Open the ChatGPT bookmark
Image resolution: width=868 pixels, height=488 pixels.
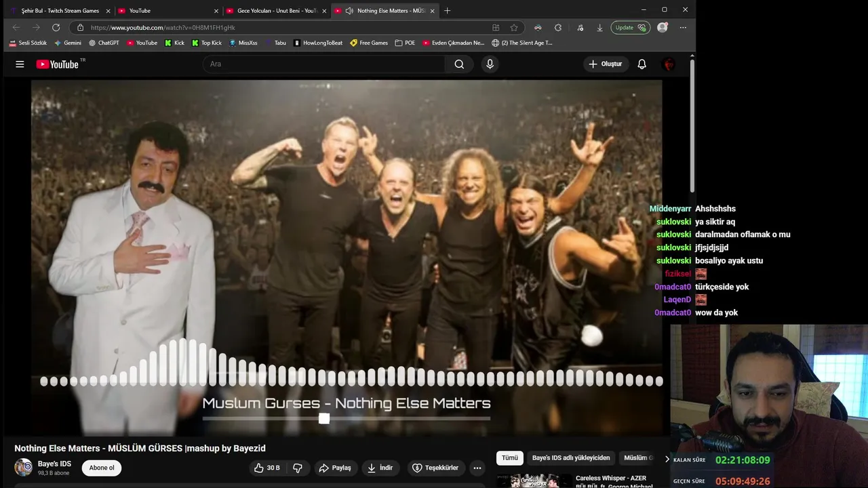[x=104, y=43]
